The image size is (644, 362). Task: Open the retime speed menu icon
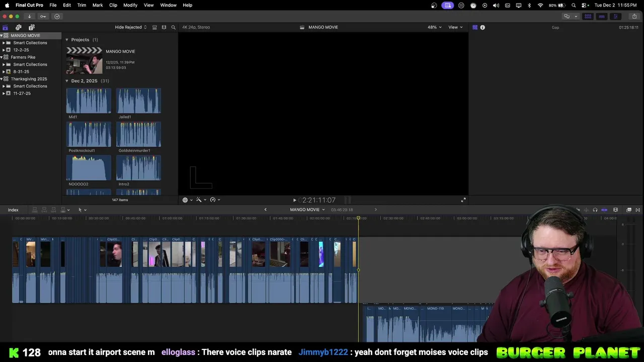[x=215, y=200]
